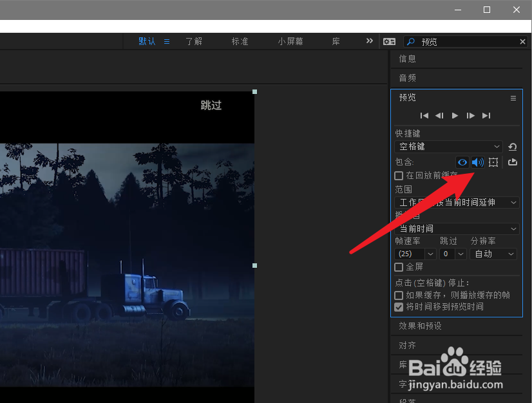Switch to the 小屏幕 workspace
Screen dimensions: 532x403
290,41
